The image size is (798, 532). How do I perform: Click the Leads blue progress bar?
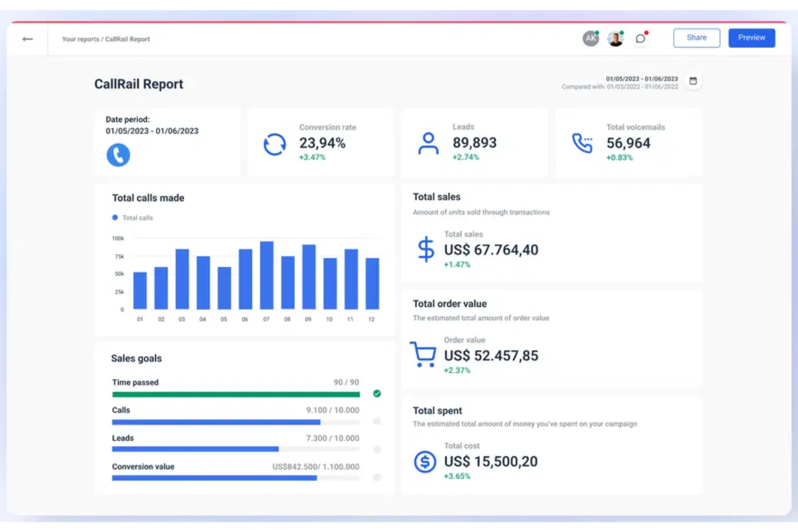pyautogui.click(x=195, y=449)
